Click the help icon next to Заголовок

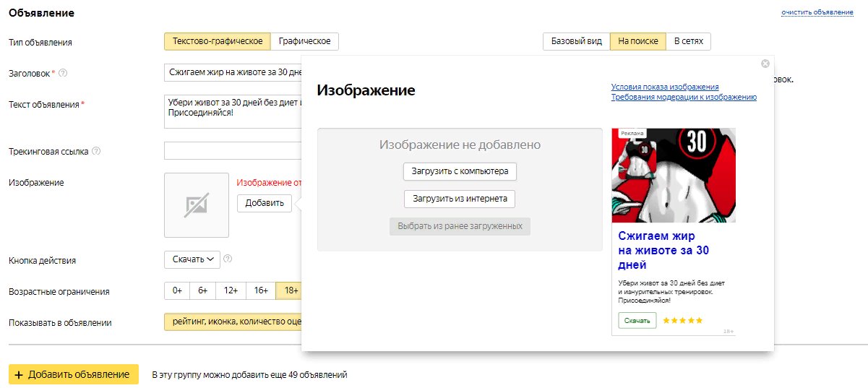(63, 73)
